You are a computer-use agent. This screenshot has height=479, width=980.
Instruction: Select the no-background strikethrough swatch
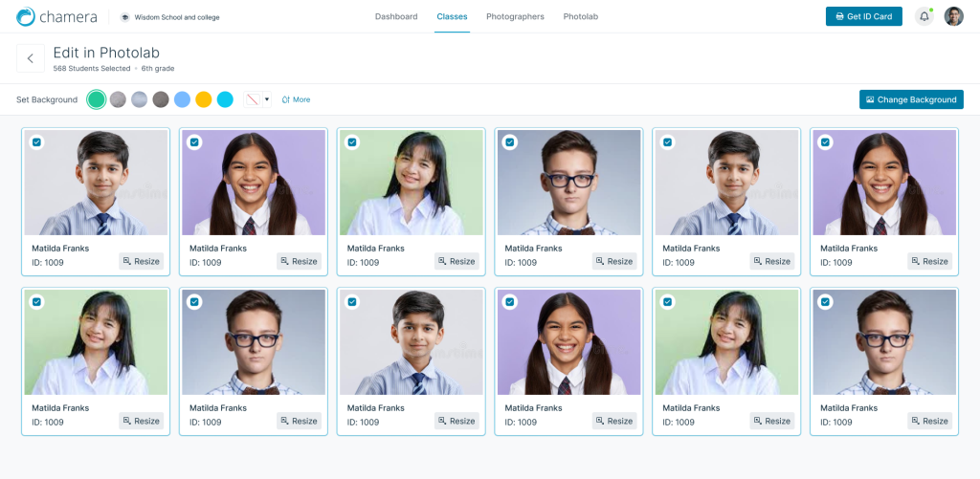[x=253, y=99]
